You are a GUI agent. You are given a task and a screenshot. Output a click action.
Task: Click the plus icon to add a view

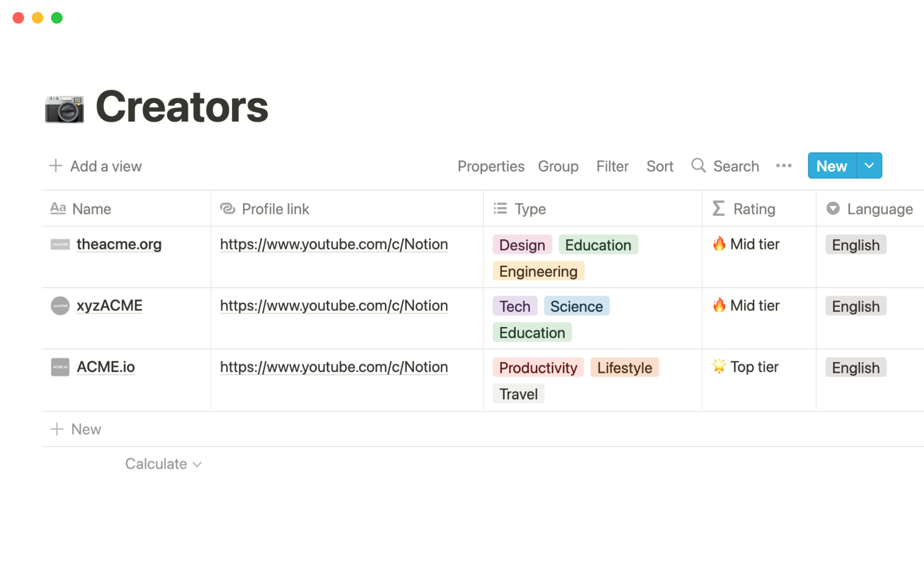point(56,166)
